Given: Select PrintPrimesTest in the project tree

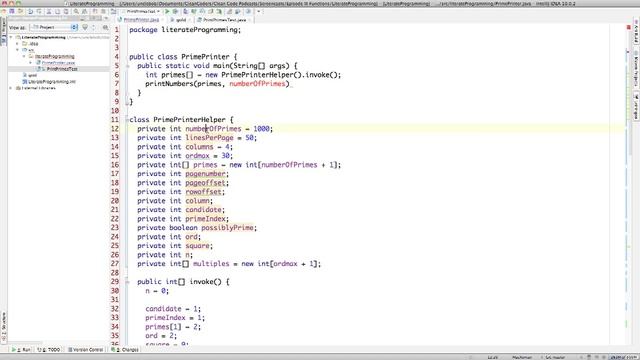Looking at the screenshot, I should point(62,69).
